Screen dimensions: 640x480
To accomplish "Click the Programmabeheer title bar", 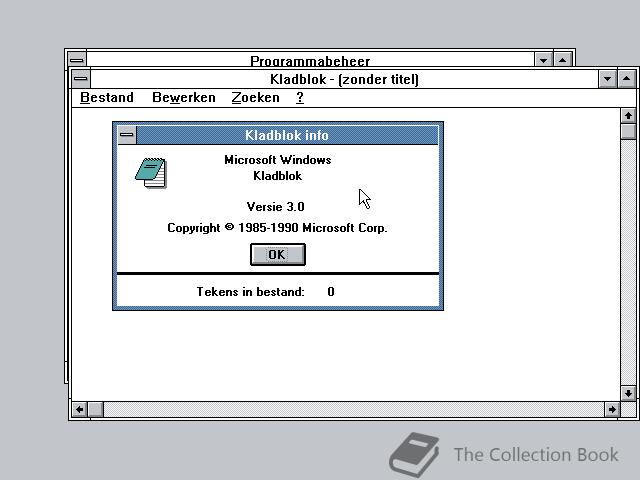I will click(310, 60).
